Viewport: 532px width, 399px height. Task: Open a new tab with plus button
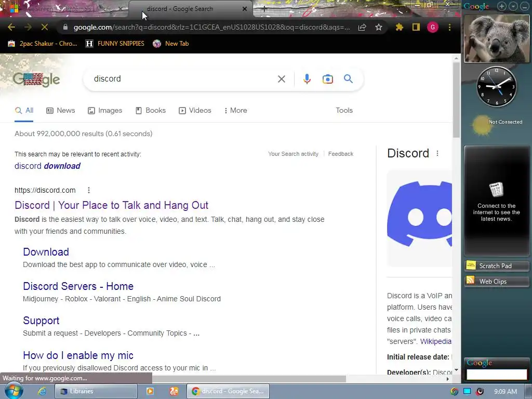click(x=264, y=9)
